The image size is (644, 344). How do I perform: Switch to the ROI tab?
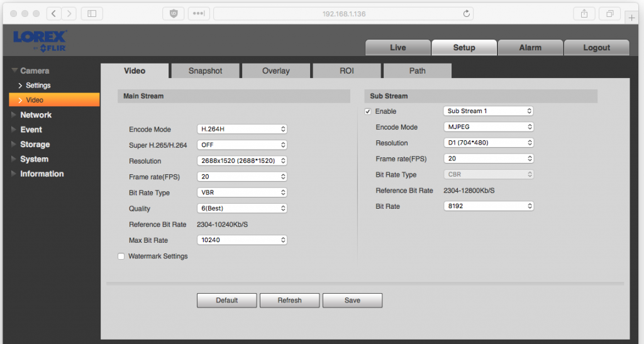(x=347, y=70)
